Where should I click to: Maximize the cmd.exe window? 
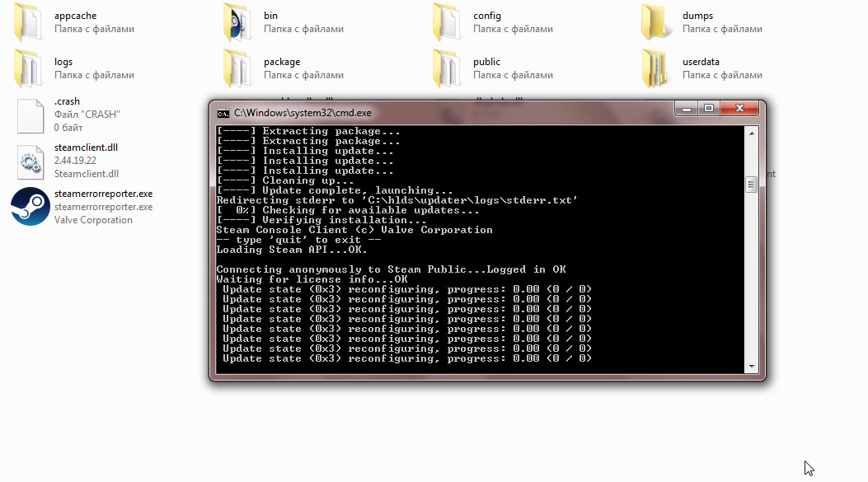[x=709, y=109]
